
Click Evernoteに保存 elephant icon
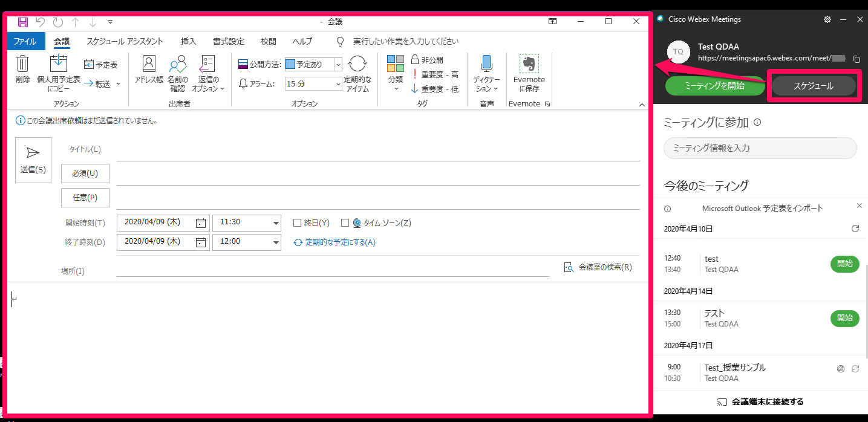[x=529, y=73]
